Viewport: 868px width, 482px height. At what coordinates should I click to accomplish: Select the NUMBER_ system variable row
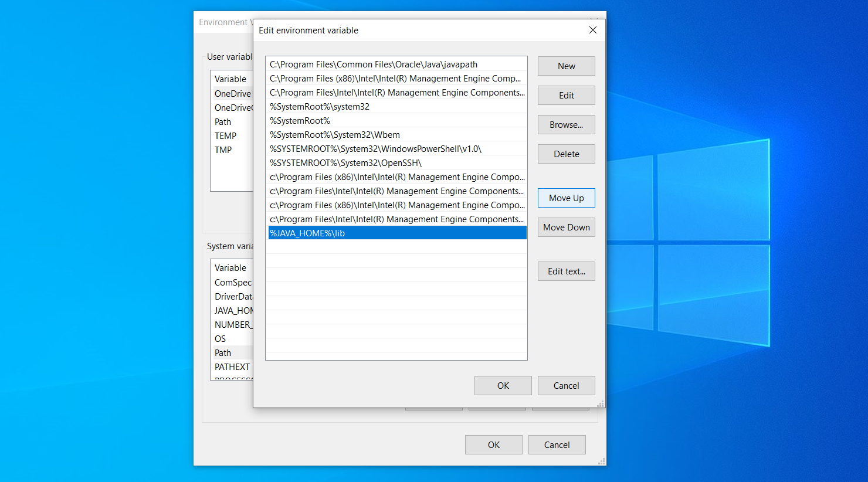(x=232, y=325)
